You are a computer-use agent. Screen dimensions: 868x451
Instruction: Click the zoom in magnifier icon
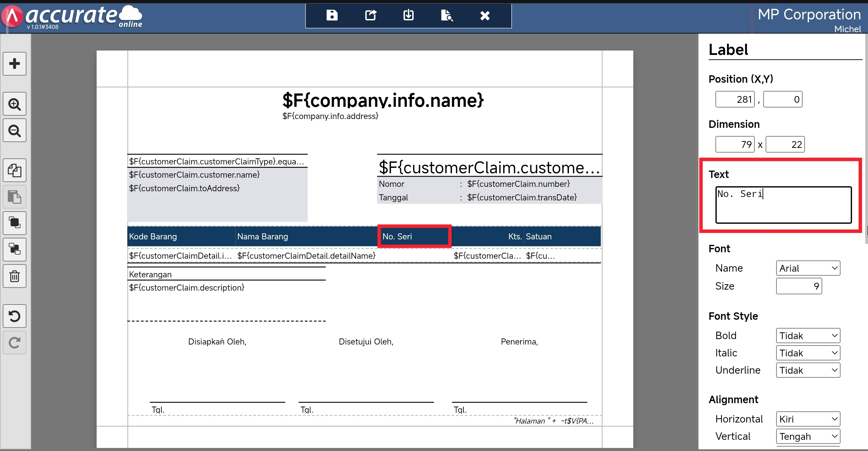[15, 104]
